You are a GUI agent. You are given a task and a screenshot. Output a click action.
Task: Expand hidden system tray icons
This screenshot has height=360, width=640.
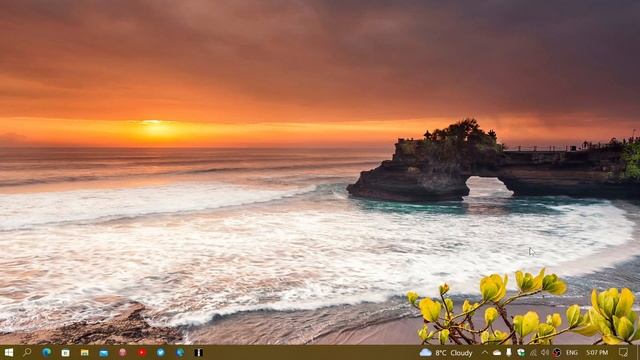tap(484, 352)
